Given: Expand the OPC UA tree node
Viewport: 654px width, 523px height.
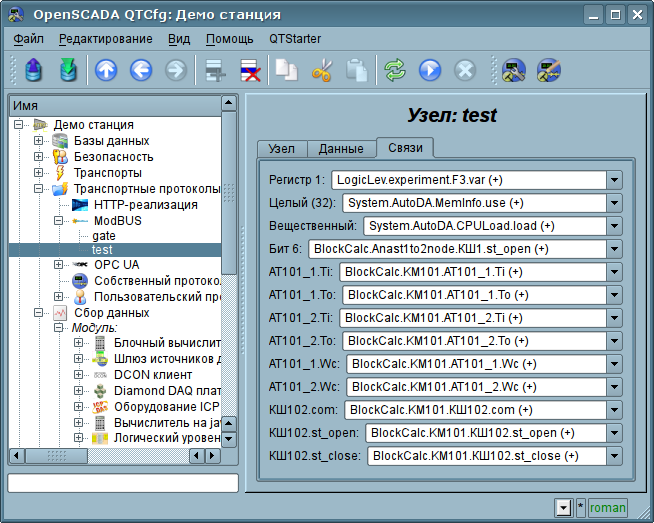Looking at the screenshot, I should tap(60, 265).
